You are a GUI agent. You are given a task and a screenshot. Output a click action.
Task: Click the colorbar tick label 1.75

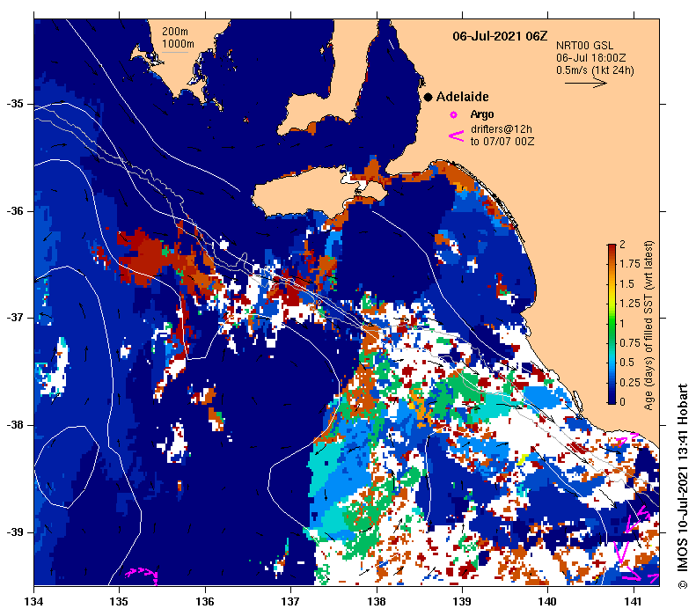click(630, 264)
